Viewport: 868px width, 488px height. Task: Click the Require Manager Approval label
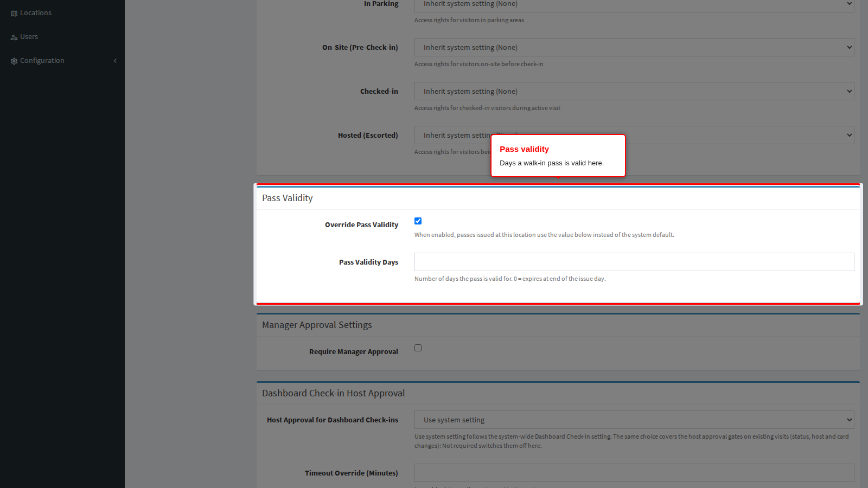tap(354, 351)
